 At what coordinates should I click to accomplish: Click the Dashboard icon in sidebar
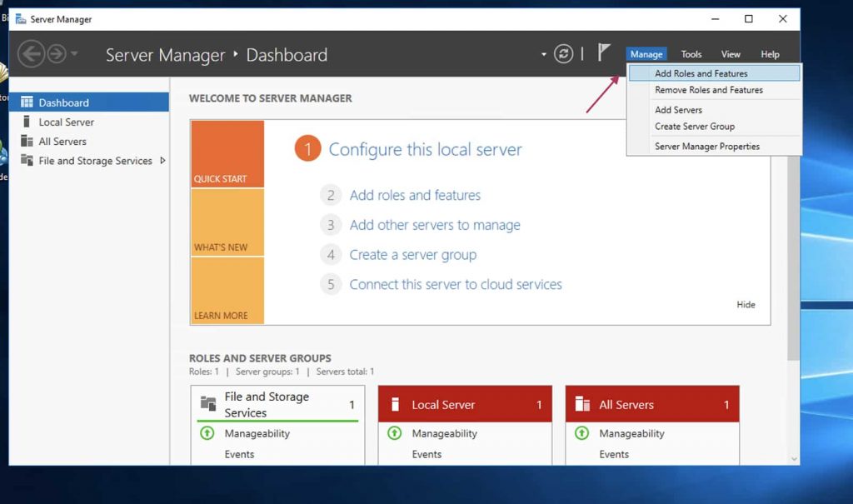click(x=27, y=102)
